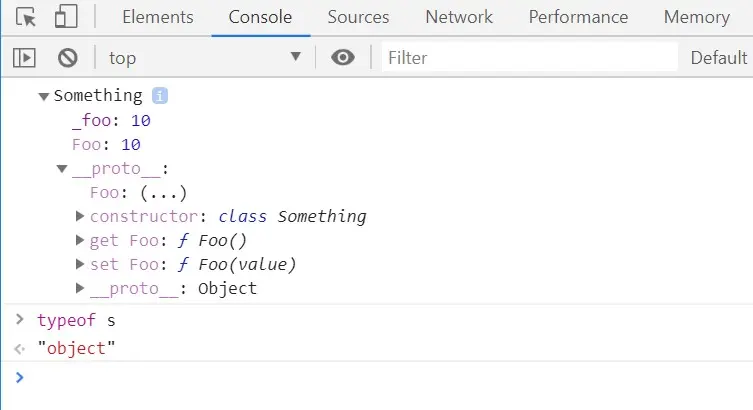Click the info badge next to Something
The width and height of the screenshot is (753, 410).
(x=160, y=96)
